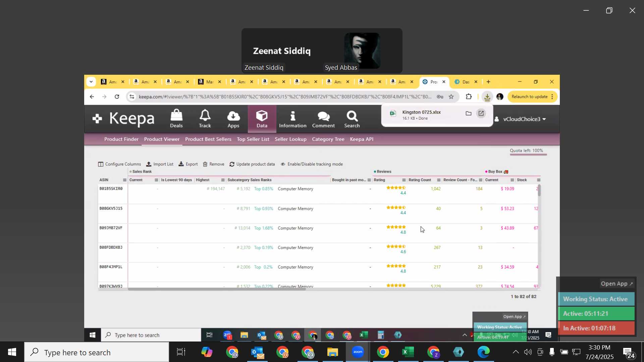The image size is (644, 362).
Task: Go back in shared browser
Action: [x=92, y=97]
